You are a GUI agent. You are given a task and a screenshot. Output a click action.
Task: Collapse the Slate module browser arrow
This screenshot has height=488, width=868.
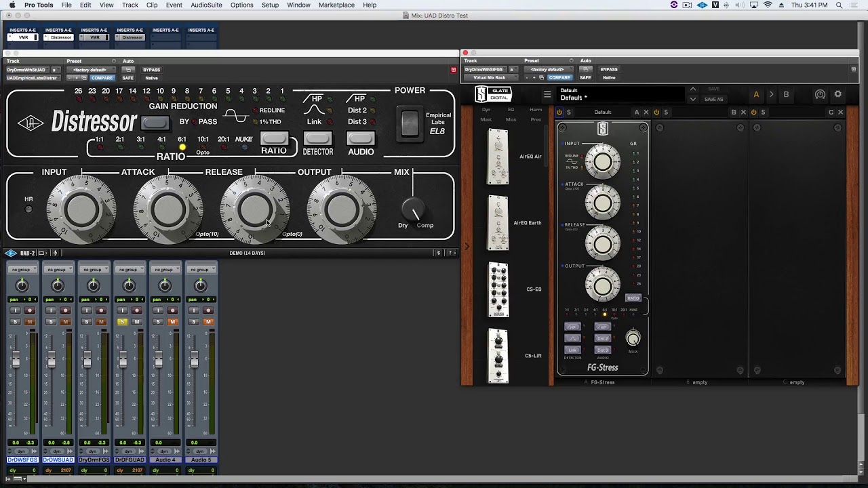click(x=466, y=247)
